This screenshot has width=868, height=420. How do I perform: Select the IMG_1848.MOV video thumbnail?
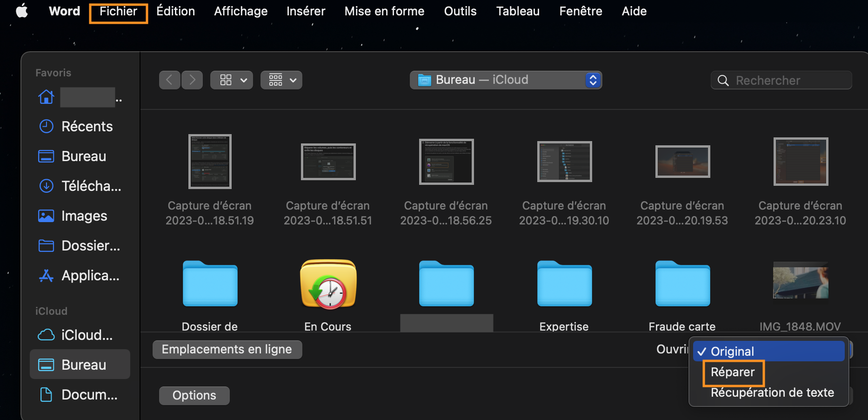coord(800,280)
